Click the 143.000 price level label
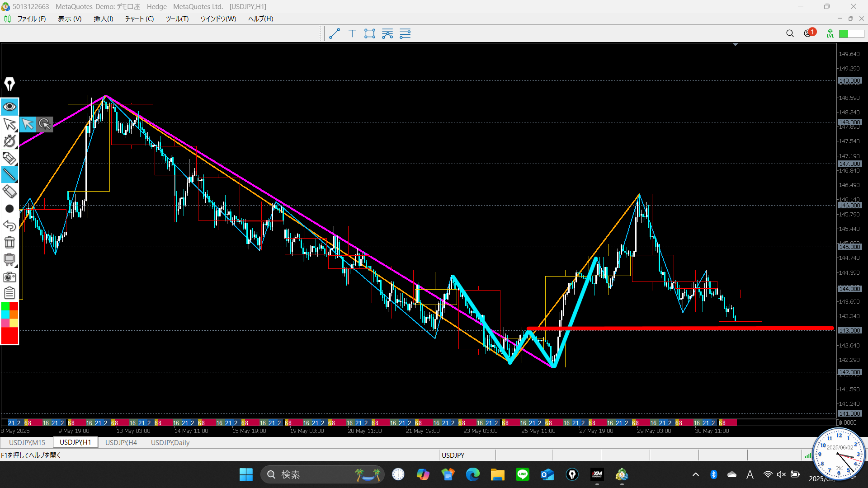 [x=849, y=330]
